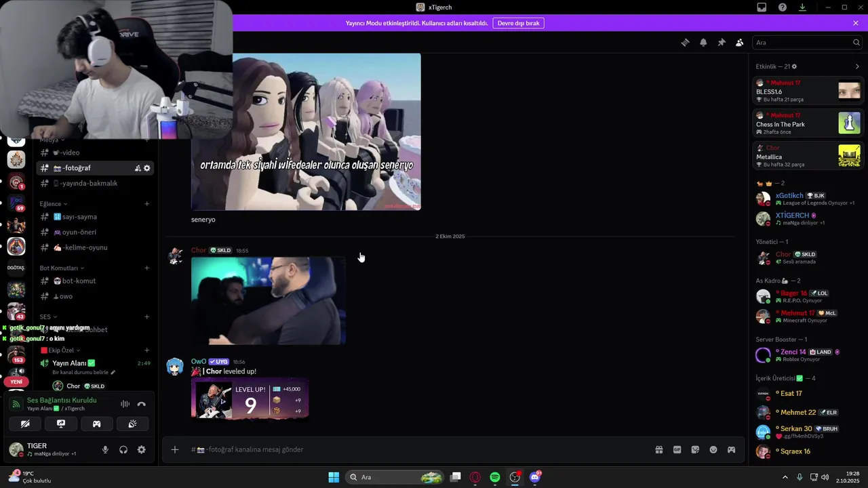Viewport: 868px width, 488px height.
Task: Open Etkinlik settings gear icon
Action: click(x=794, y=66)
